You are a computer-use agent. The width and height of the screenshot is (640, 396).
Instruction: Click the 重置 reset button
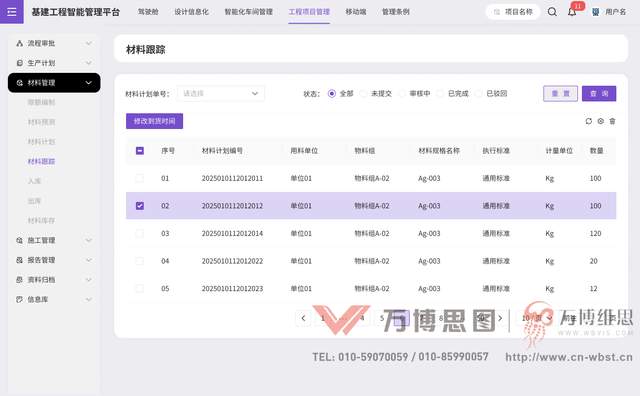560,93
